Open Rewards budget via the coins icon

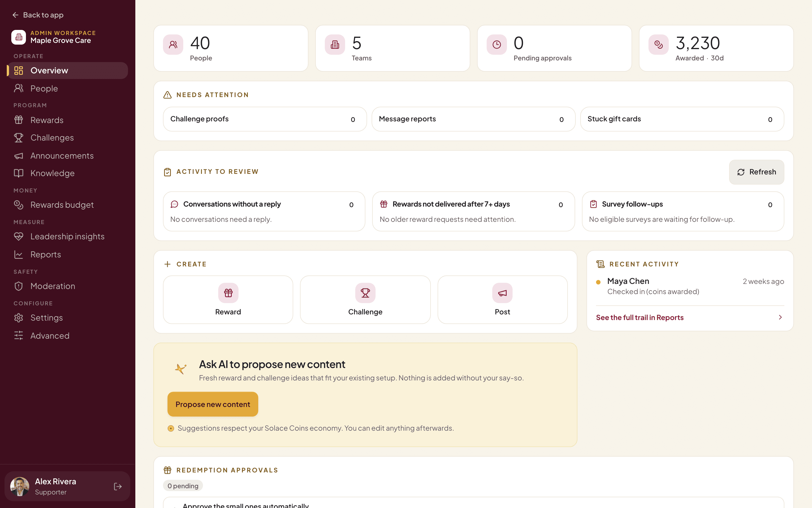coord(18,205)
